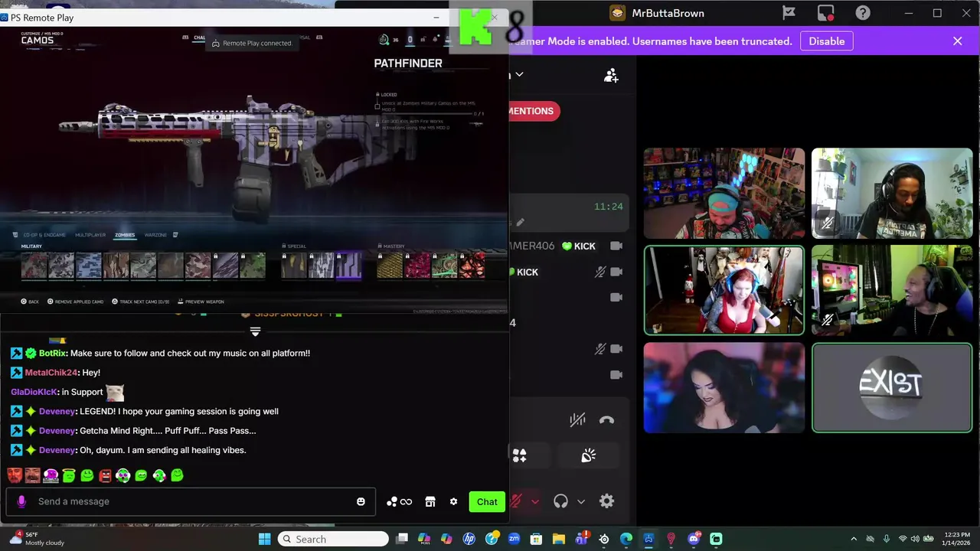Viewport: 980px width, 551px height.
Task: Expand the Discord channel header dropdown
Action: [x=519, y=74]
